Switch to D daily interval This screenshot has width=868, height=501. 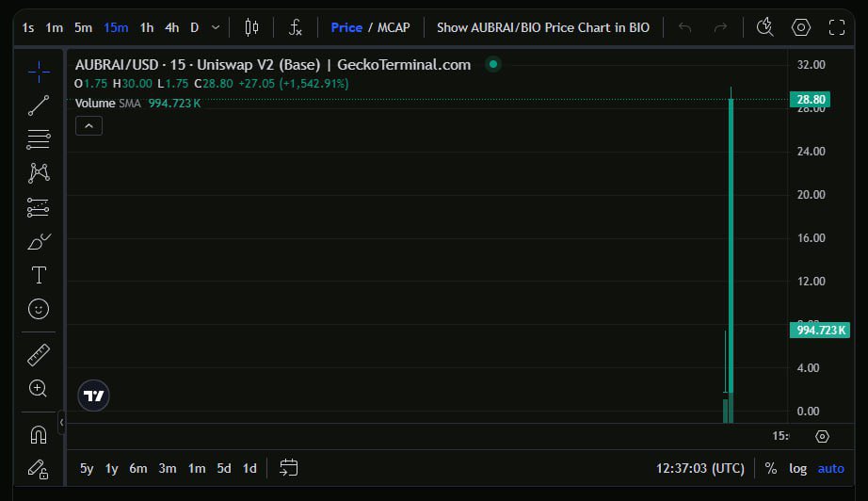(194, 27)
